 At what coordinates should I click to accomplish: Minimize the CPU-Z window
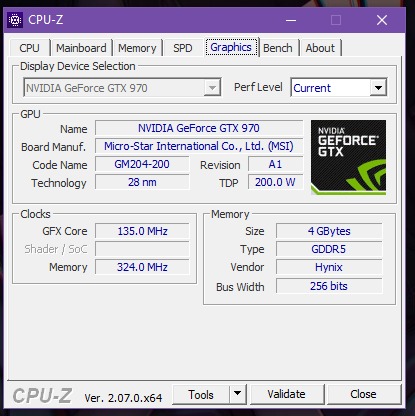291,20
